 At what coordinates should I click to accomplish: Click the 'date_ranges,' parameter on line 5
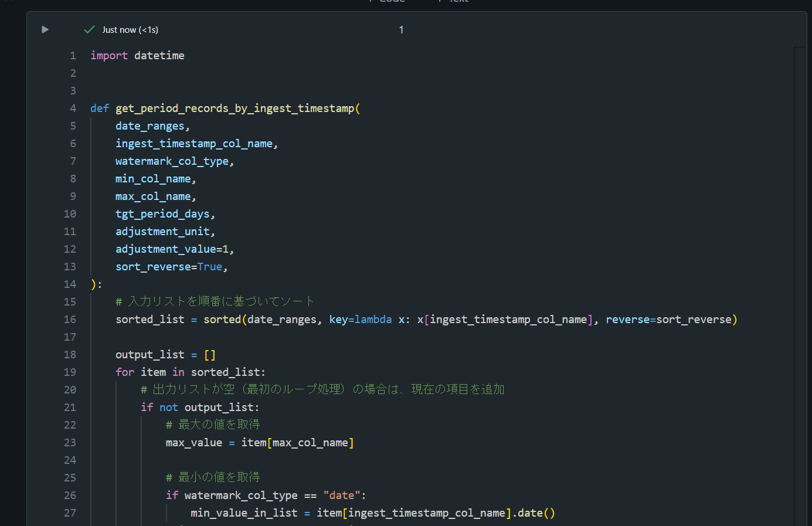[152, 126]
